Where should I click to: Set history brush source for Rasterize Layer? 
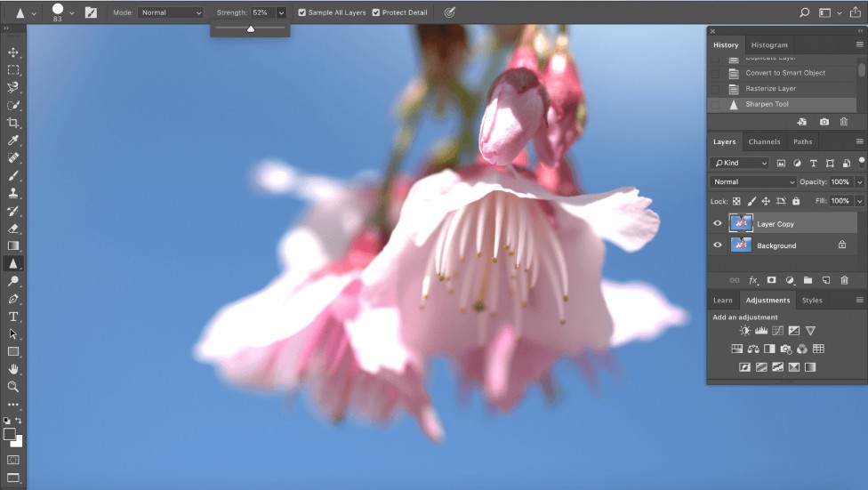point(715,89)
